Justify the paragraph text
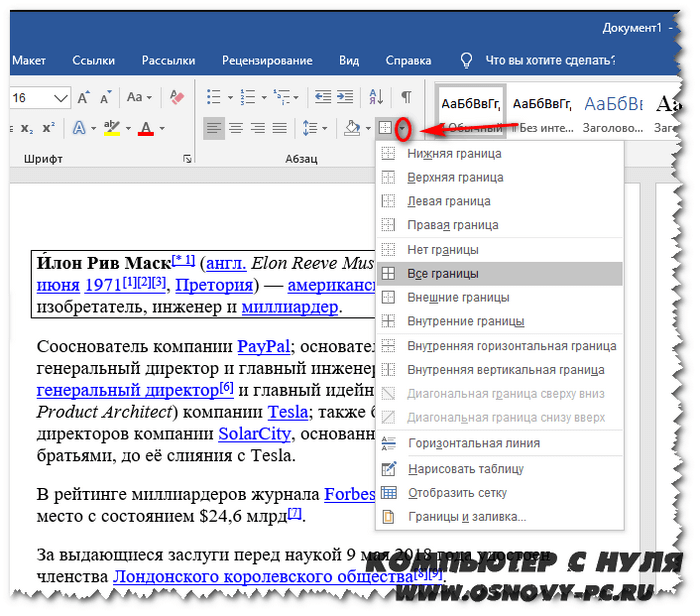The width and height of the screenshot is (700, 616). [x=279, y=129]
